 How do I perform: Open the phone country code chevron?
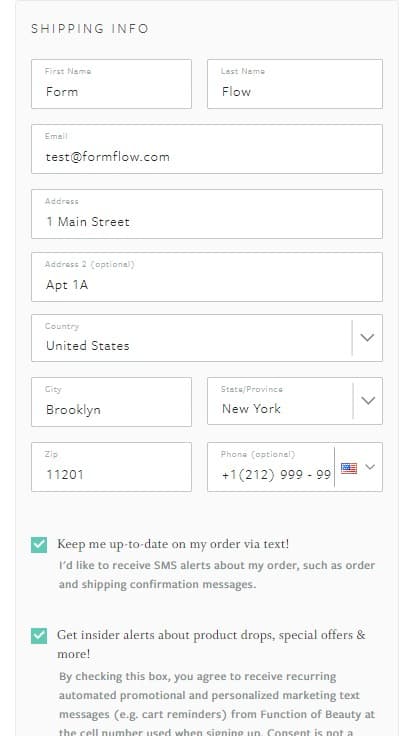tap(370, 467)
